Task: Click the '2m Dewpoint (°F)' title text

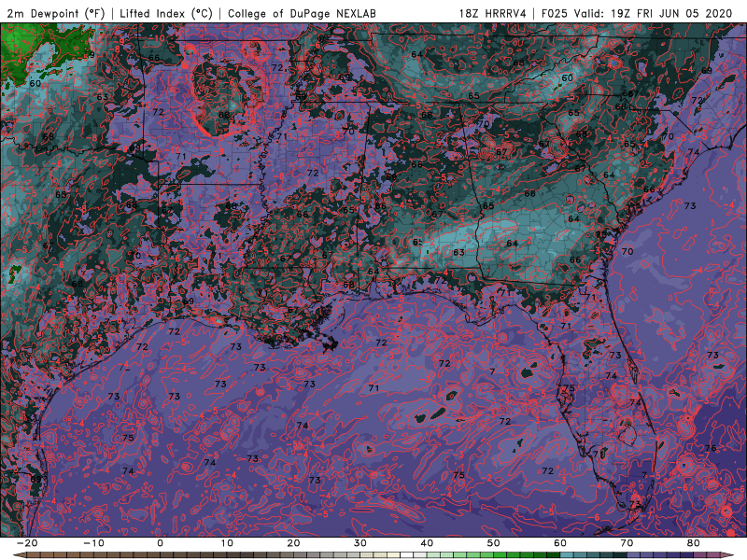Action: point(56,13)
